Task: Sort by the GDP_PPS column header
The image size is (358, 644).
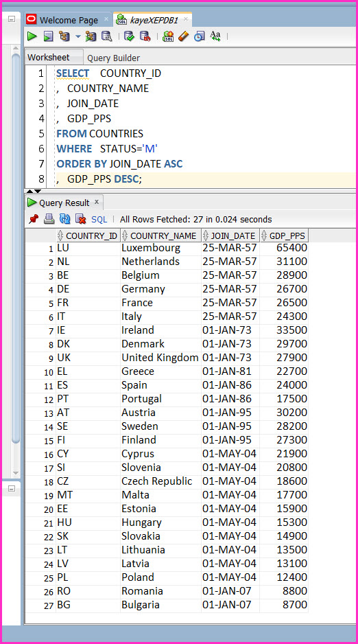Action: coord(284,235)
